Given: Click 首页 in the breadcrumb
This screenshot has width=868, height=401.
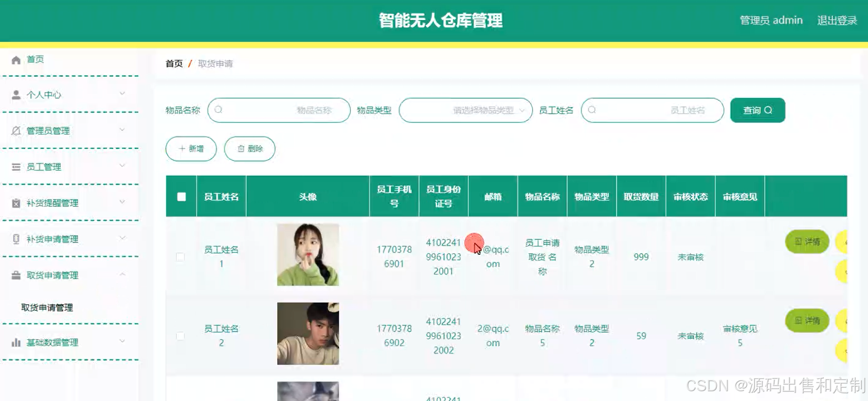Looking at the screenshot, I should (174, 63).
